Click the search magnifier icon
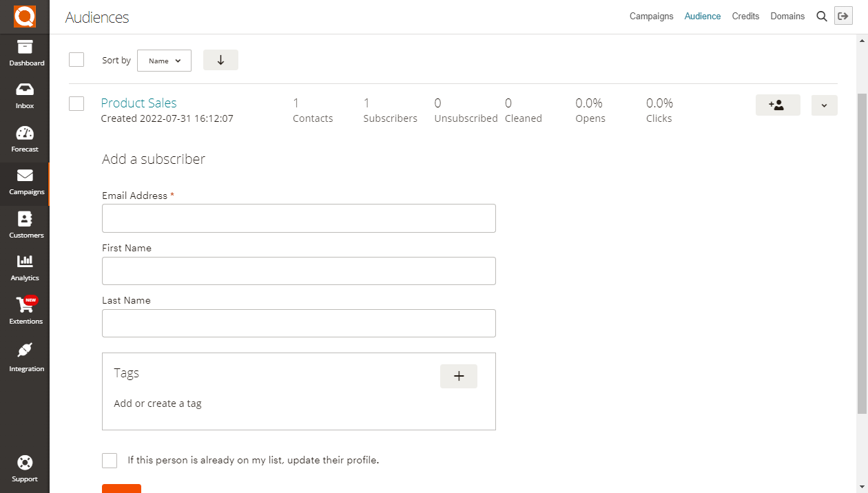This screenshot has width=868, height=493. (x=821, y=17)
